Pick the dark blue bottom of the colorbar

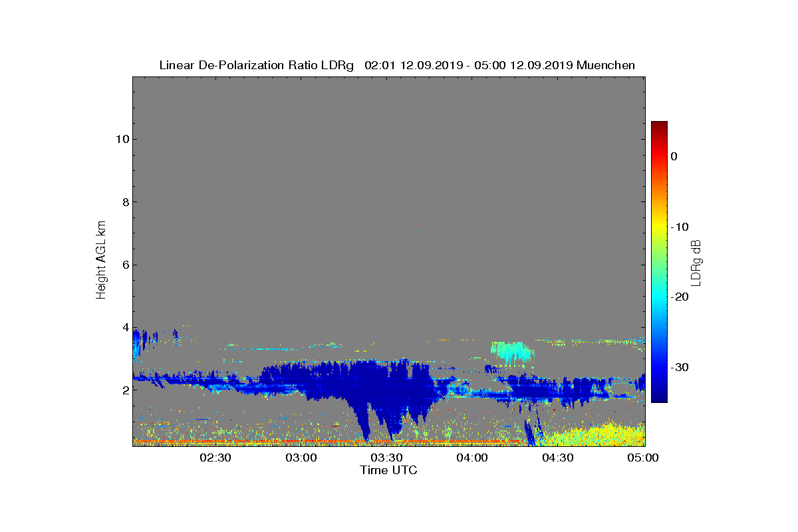(x=659, y=396)
